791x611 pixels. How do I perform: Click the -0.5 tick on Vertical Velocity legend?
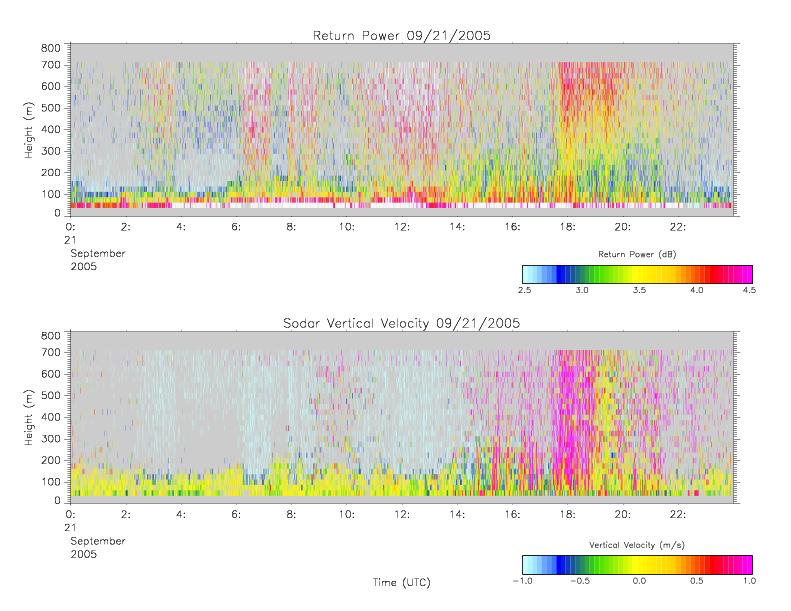click(580, 581)
